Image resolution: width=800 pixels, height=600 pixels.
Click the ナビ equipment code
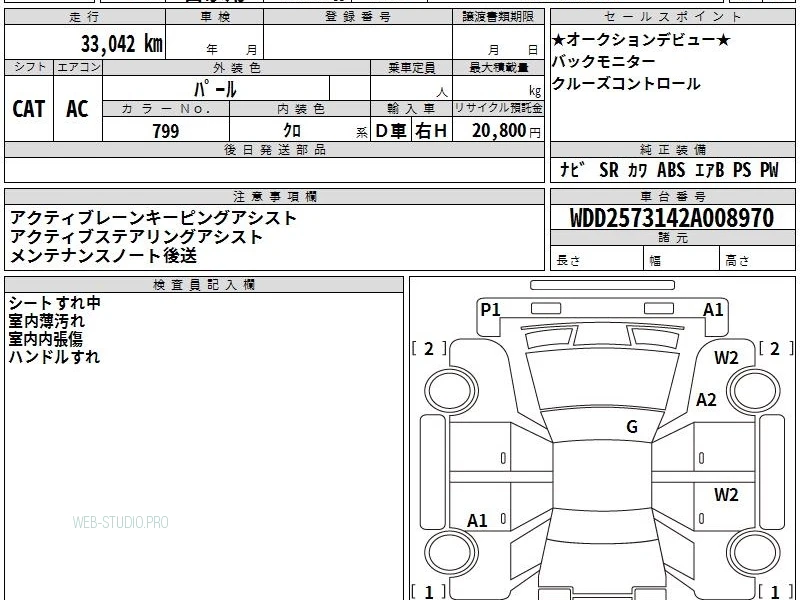[572, 170]
